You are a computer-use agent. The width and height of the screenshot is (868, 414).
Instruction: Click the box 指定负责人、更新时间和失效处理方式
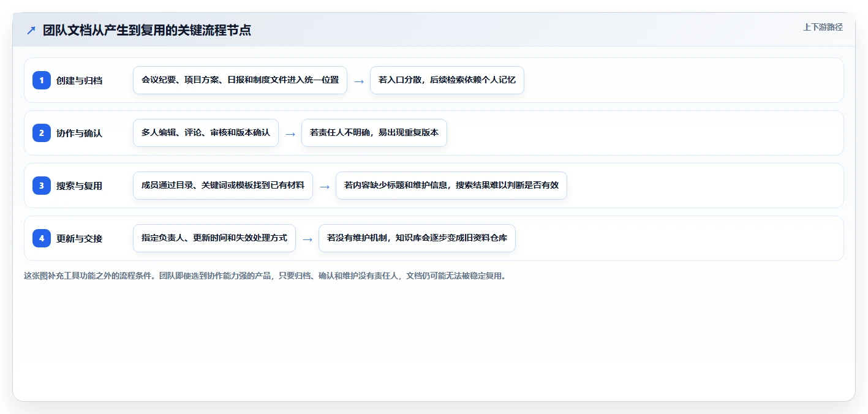[214, 238]
